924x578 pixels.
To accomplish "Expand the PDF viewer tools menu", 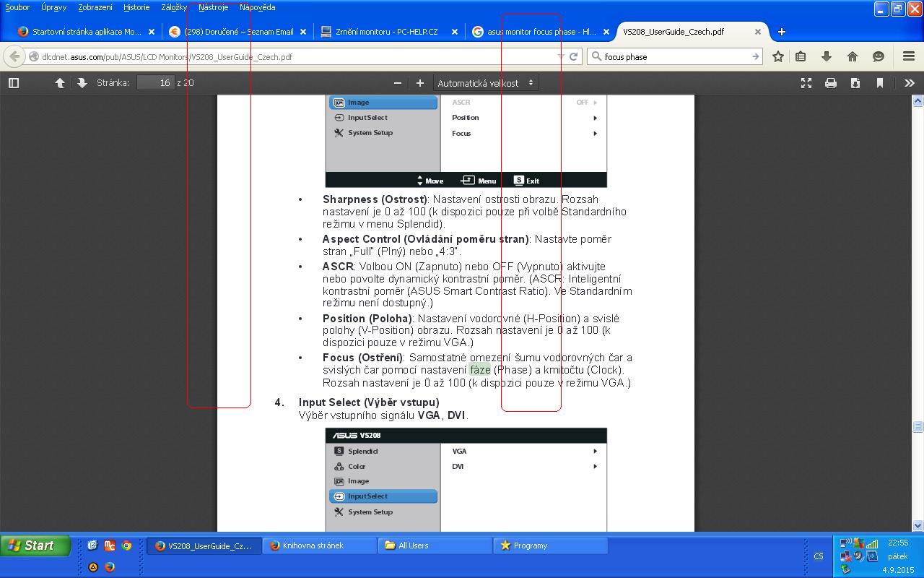I will (910, 83).
